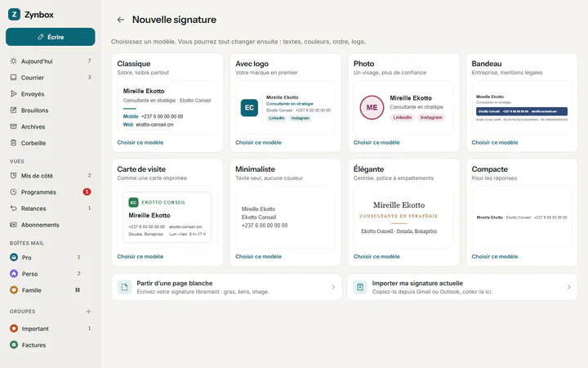Add a group with plus icon
The width and height of the screenshot is (588, 368).
click(88, 312)
